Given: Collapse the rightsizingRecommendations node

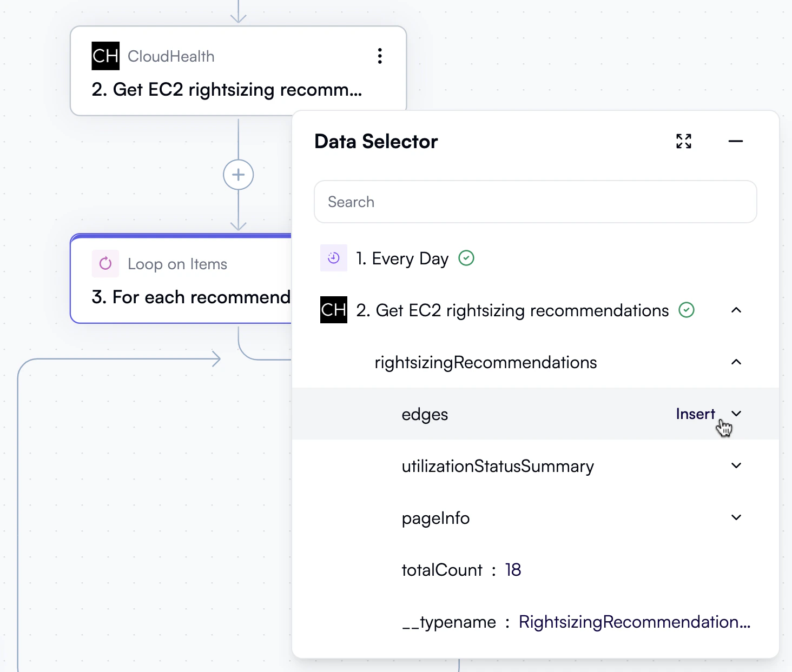Looking at the screenshot, I should pos(736,362).
